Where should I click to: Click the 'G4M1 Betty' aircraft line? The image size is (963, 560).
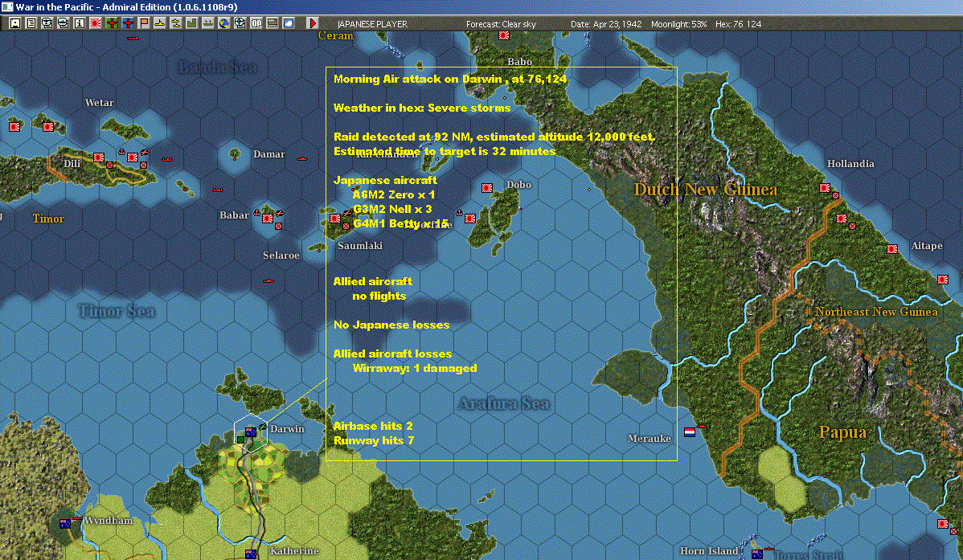click(400, 223)
